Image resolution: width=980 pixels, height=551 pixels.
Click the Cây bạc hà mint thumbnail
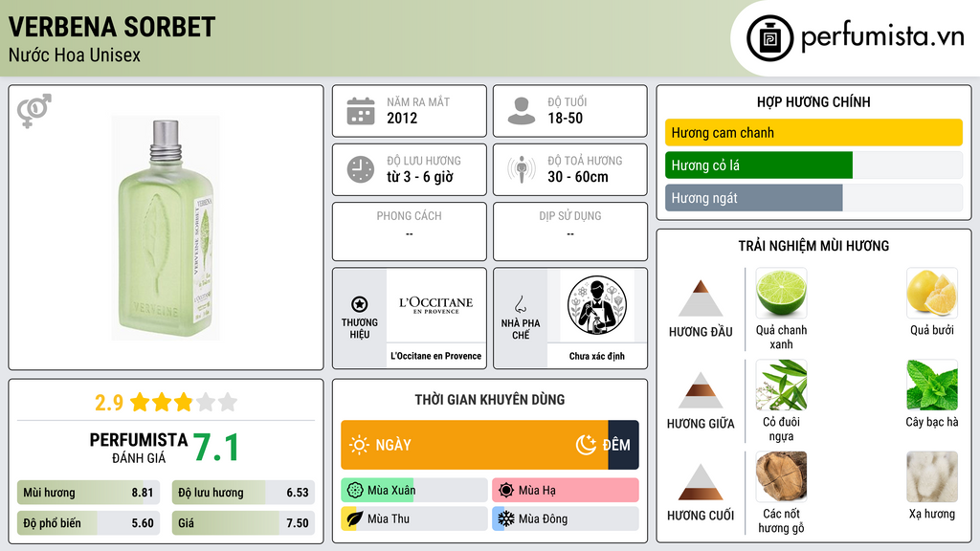[x=932, y=385]
